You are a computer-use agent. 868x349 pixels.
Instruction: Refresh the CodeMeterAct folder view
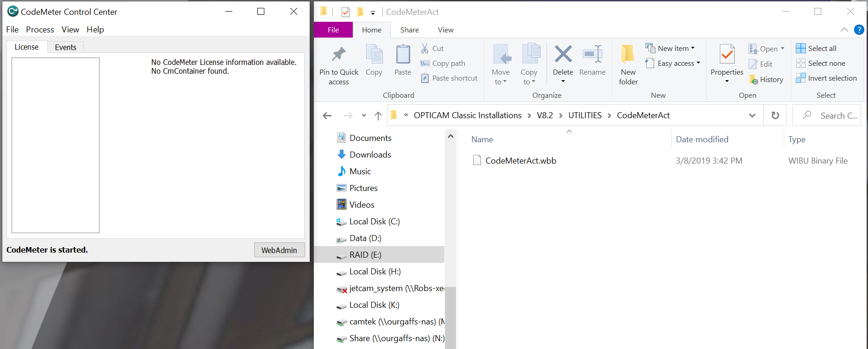(x=775, y=115)
